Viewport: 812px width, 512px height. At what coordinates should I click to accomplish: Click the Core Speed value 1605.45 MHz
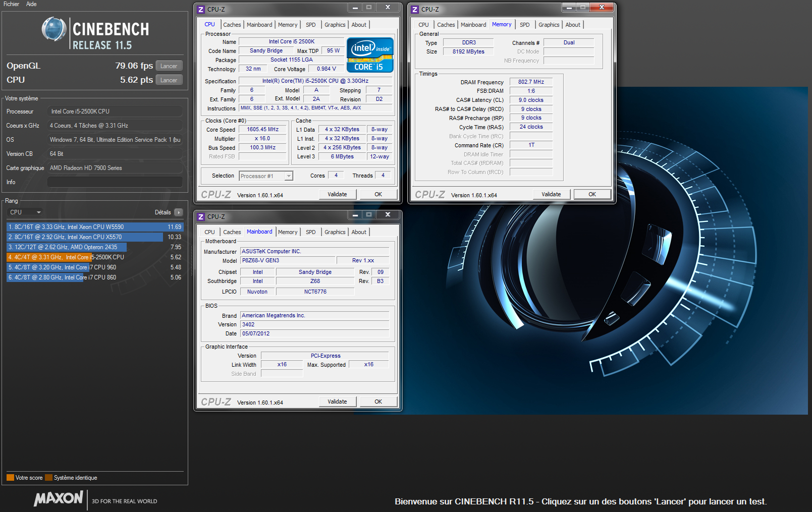[x=262, y=130]
